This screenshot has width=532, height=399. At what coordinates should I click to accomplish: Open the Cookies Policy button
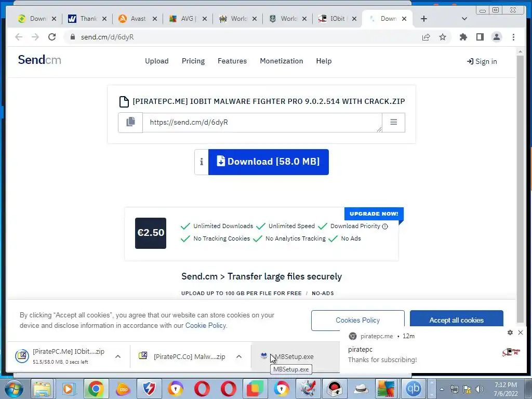pos(357,320)
